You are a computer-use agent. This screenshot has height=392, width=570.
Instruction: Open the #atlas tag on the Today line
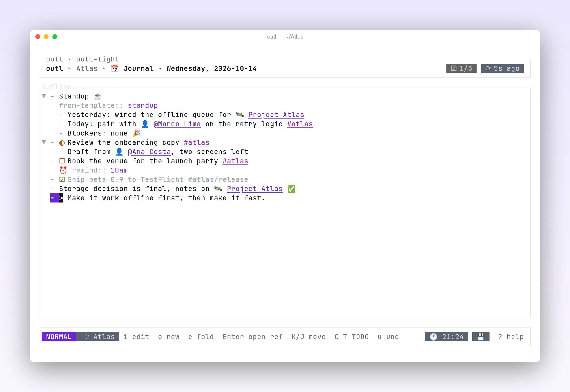300,124
